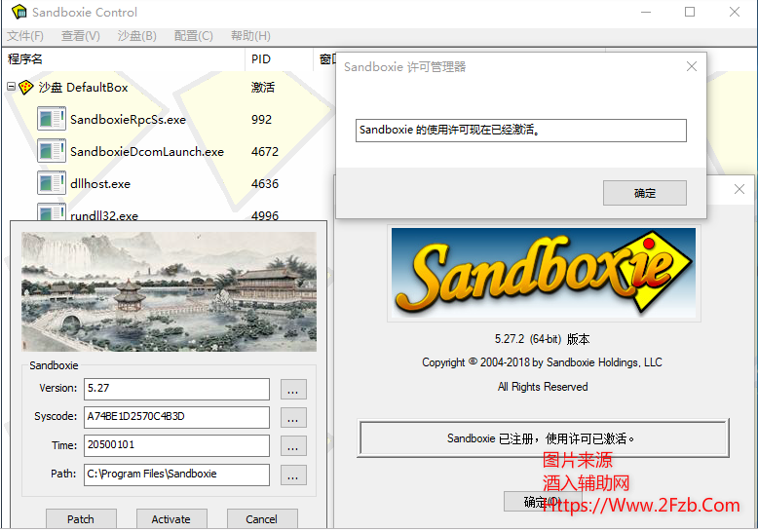Click the PID value 4672

pyautogui.click(x=265, y=151)
